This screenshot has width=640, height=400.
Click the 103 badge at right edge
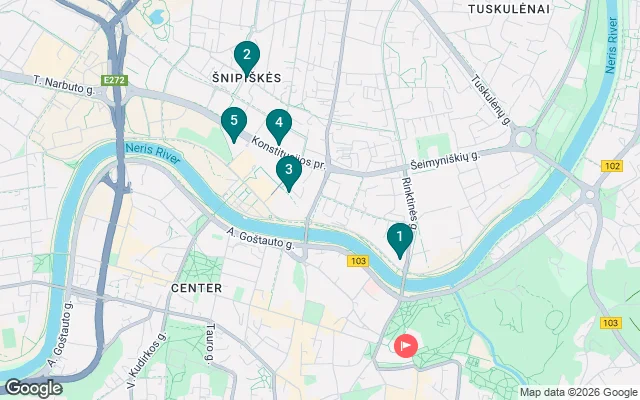(x=611, y=323)
